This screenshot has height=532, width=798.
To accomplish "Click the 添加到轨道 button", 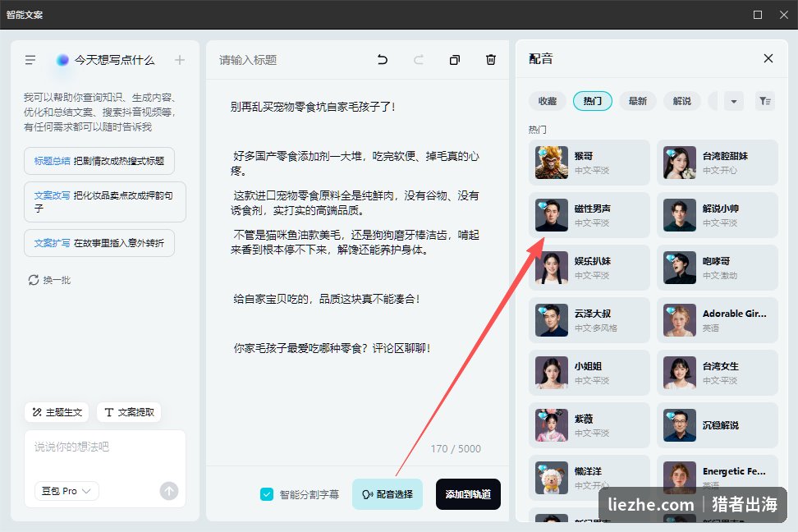I will point(468,493).
